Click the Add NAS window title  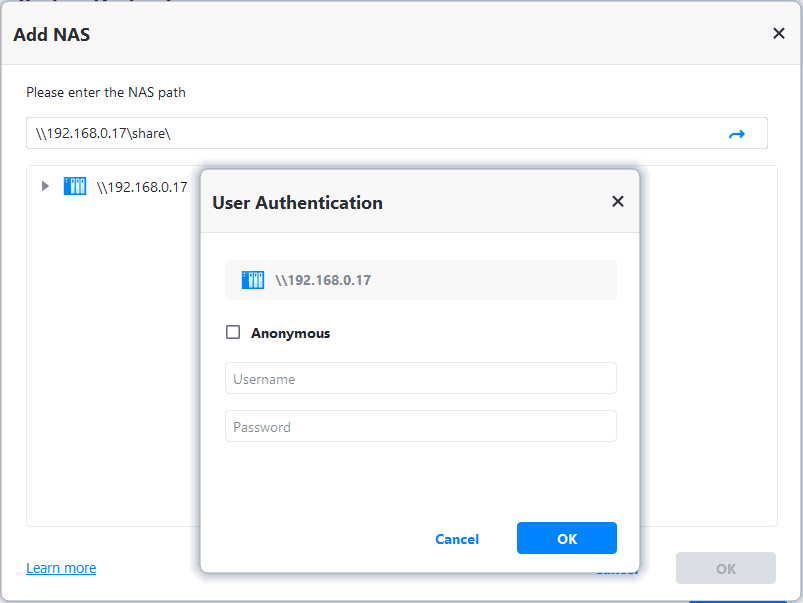tap(52, 34)
